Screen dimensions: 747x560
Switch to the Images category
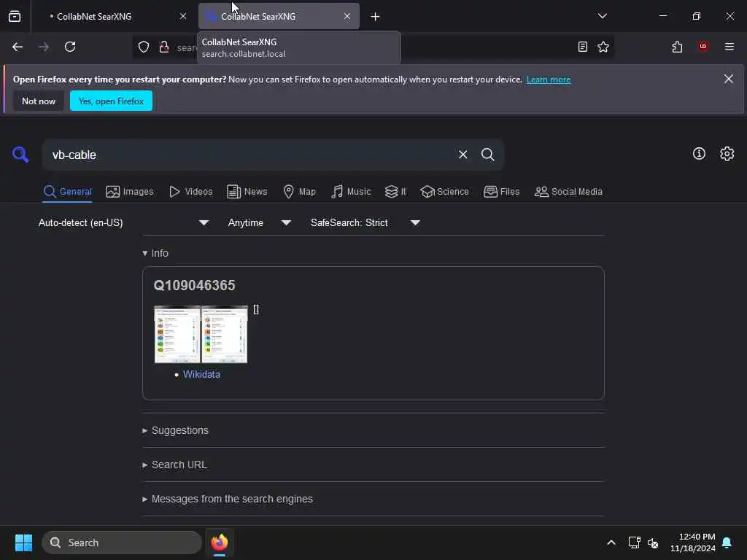point(130,192)
